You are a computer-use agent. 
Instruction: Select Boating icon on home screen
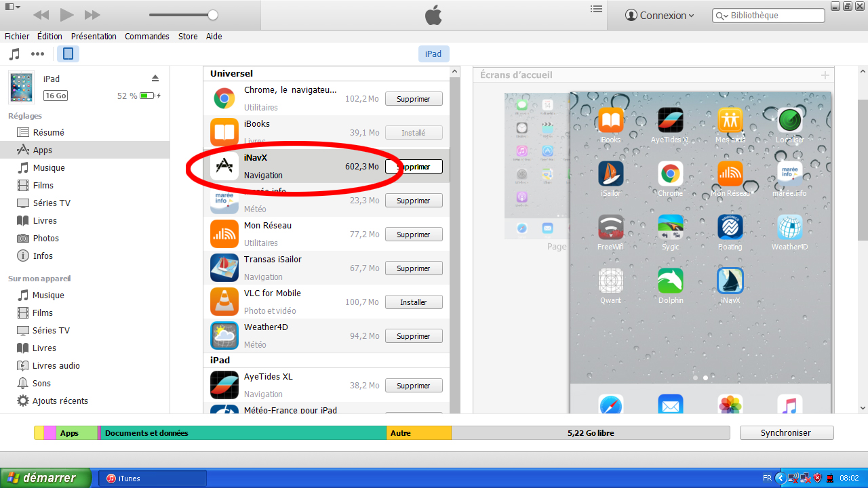(x=730, y=227)
